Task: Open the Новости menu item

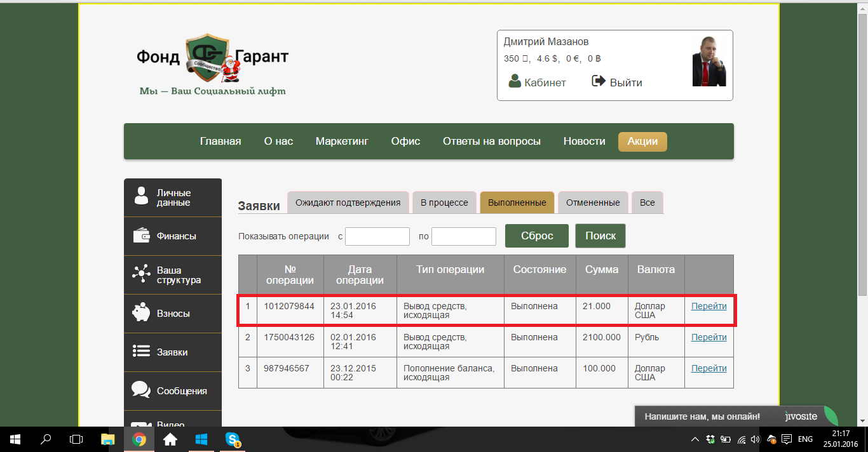Action: pos(584,141)
